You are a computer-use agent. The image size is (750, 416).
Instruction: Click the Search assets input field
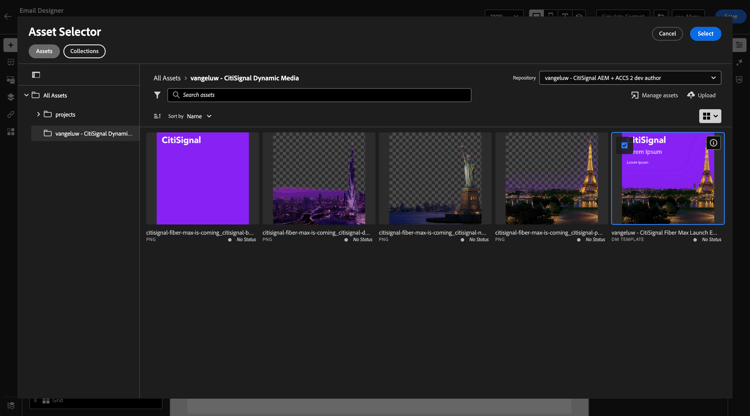coord(319,95)
